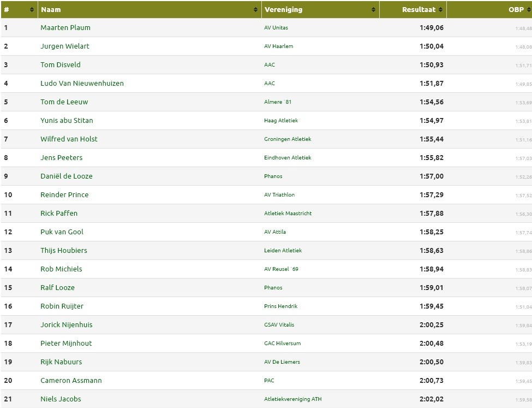The width and height of the screenshot is (532, 408).
Task: Click result 1:49,06 in first row
Action: pos(432,28)
